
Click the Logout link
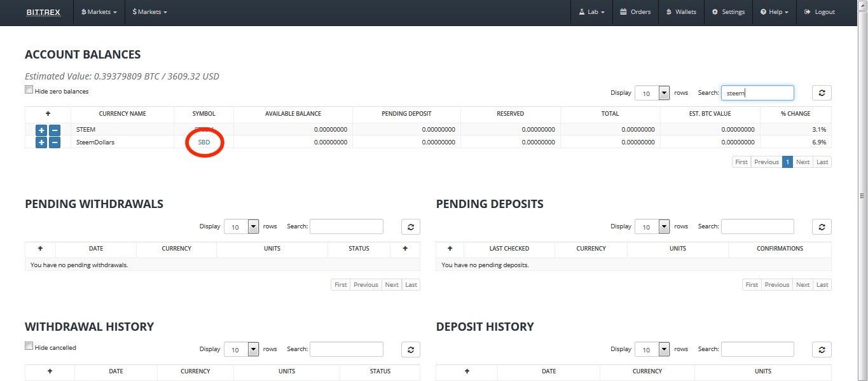point(820,12)
